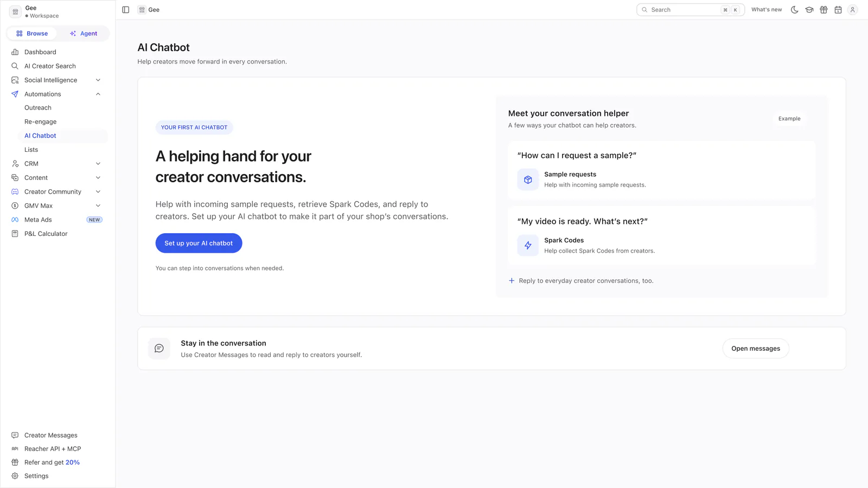Expand the CRM chevron

tap(98, 164)
